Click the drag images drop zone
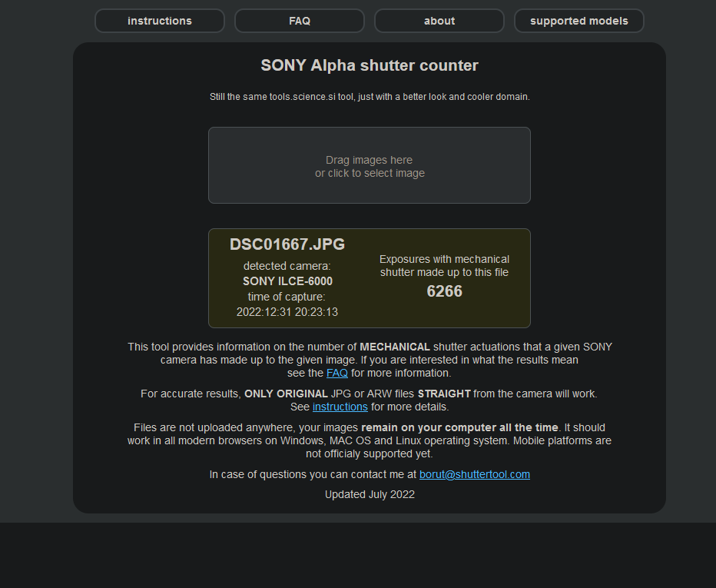 coord(370,165)
